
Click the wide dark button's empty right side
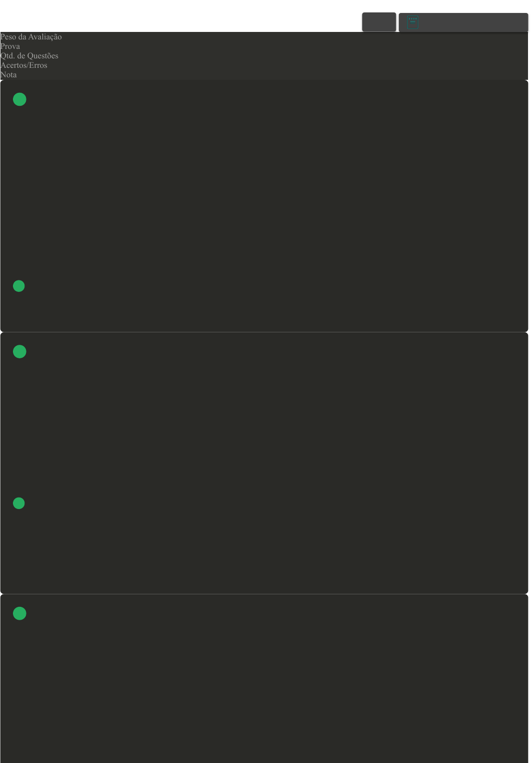tap(474, 22)
